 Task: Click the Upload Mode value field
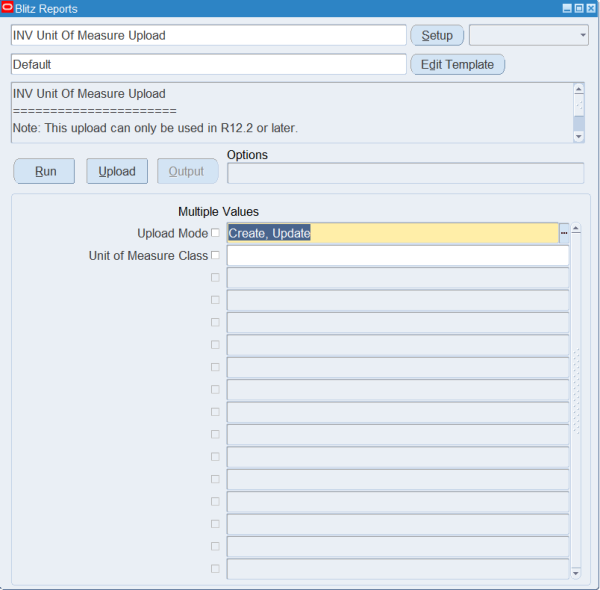coord(393,233)
